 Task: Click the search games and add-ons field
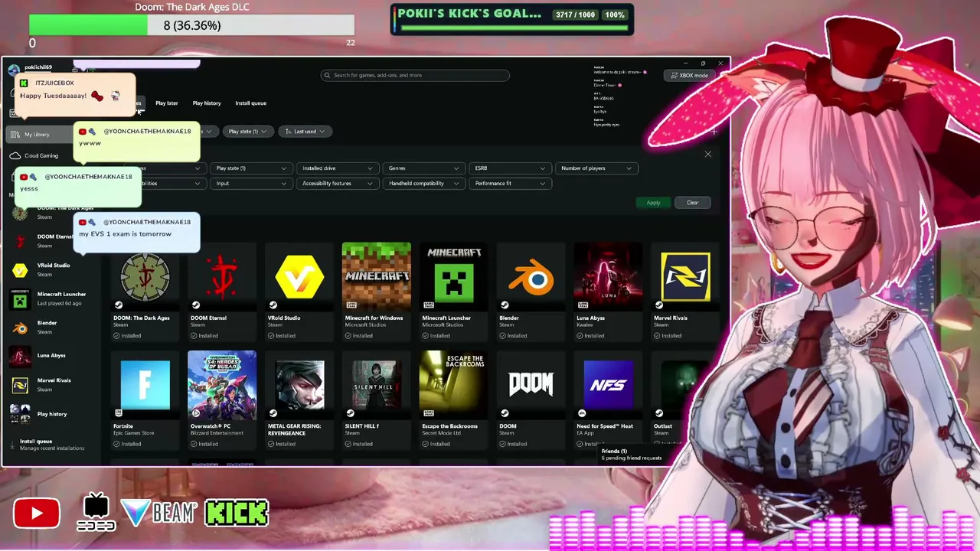pos(415,75)
